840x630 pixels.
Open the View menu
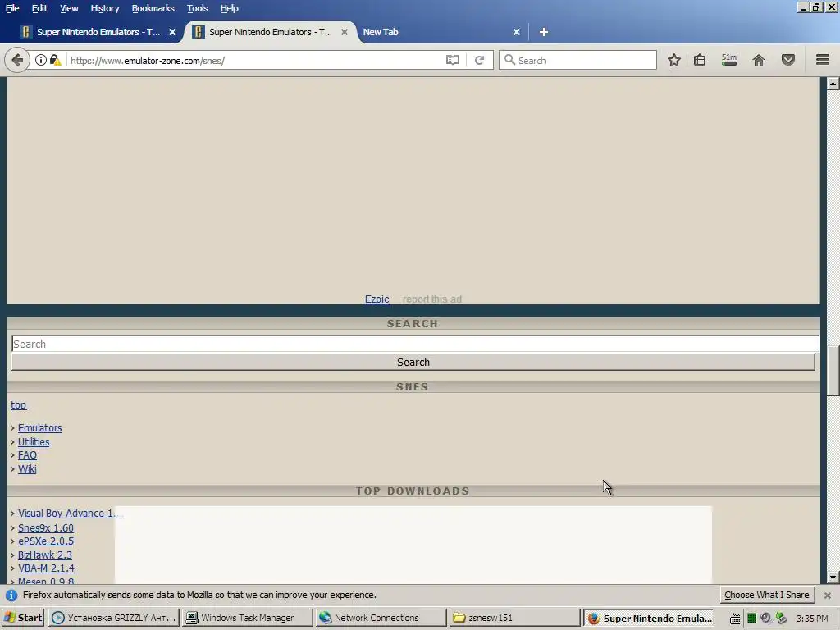[x=69, y=8]
